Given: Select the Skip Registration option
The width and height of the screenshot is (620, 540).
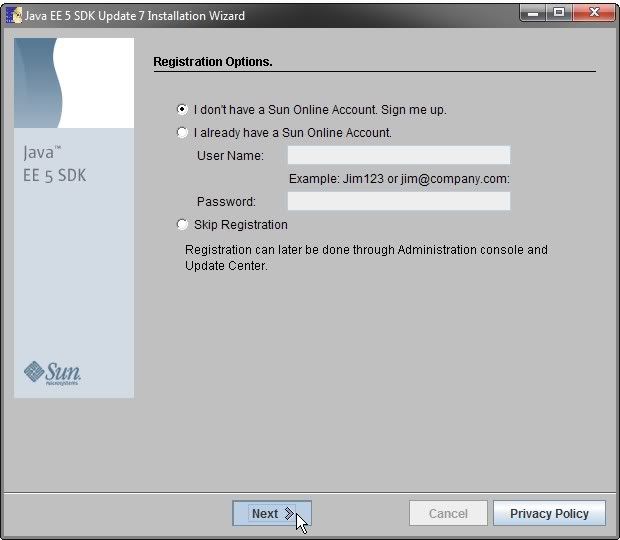Looking at the screenshot, I should point(182,225).
